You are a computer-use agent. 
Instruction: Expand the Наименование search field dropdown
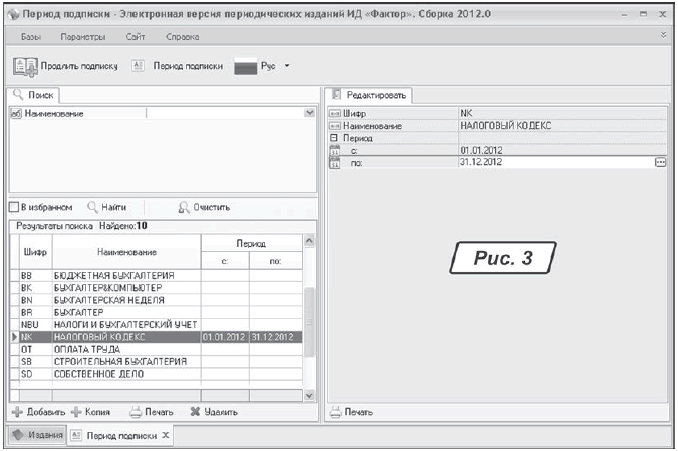[x=309, y=113]
